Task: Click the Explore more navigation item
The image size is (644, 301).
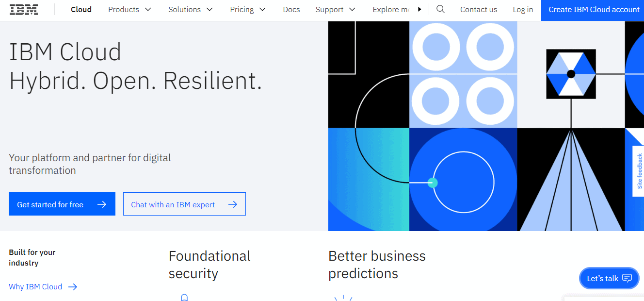Action: tap(392, 10)
